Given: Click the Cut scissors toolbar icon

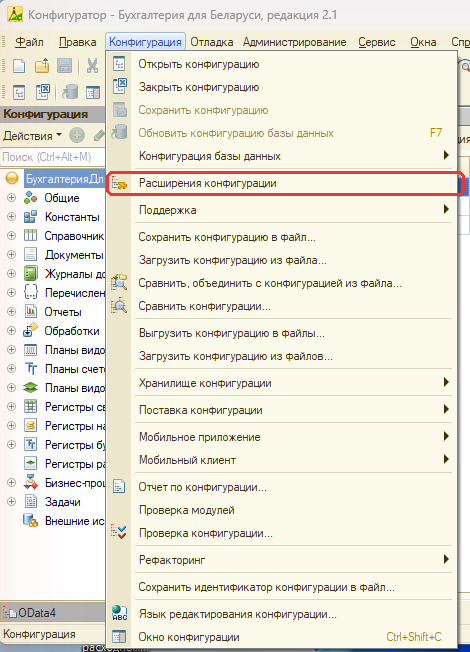Looking at the screenshot, I should (x=92, y=66).
